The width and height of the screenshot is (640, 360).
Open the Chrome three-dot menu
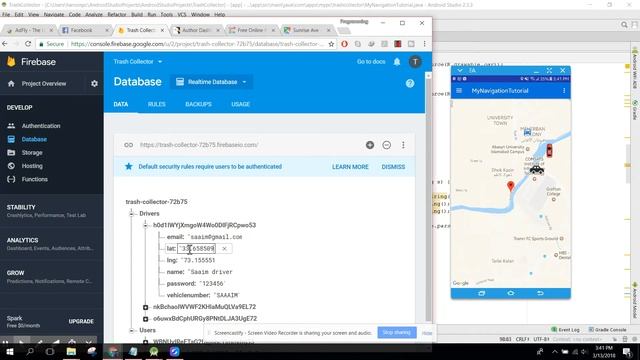(424, 44)
